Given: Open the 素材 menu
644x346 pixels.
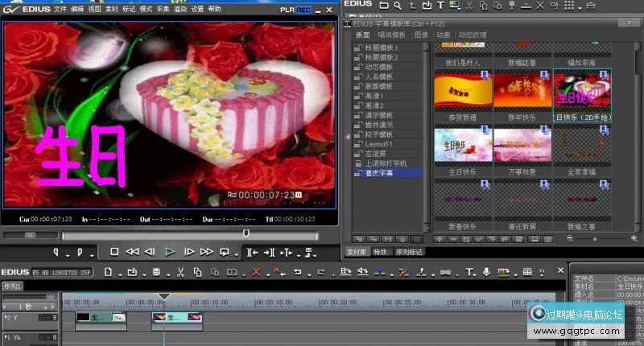Looking at the screenshot, I should coord(111,9).
